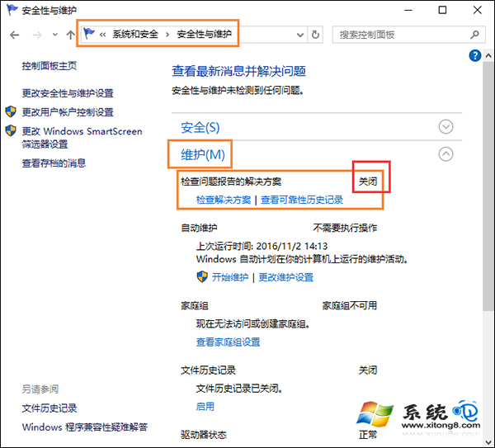Image resolution: width=495 pixels, height=448 pixels.
Task: Click 自动维护 label
Action: pyautogui.click(x=199, y=228)
